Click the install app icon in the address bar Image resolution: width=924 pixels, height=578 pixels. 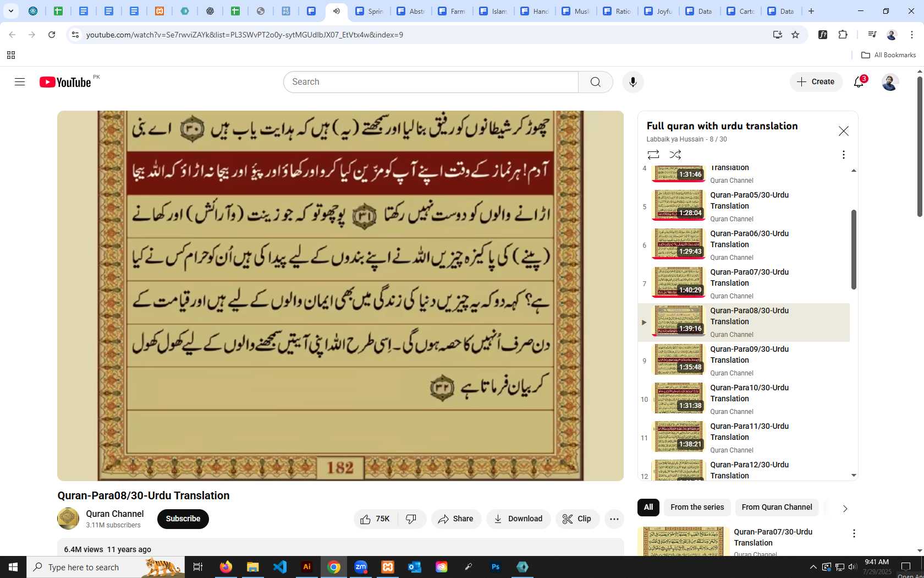778,35
